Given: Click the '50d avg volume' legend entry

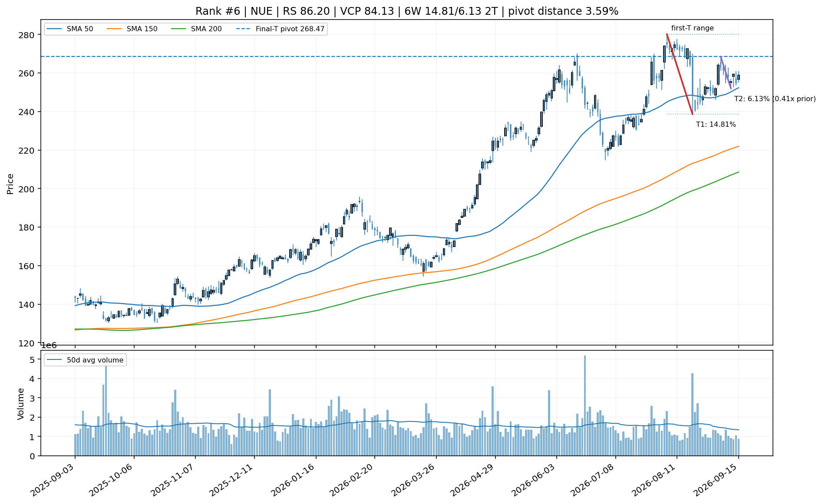Looking at the screenshot, I should click(x=86, y=360).
